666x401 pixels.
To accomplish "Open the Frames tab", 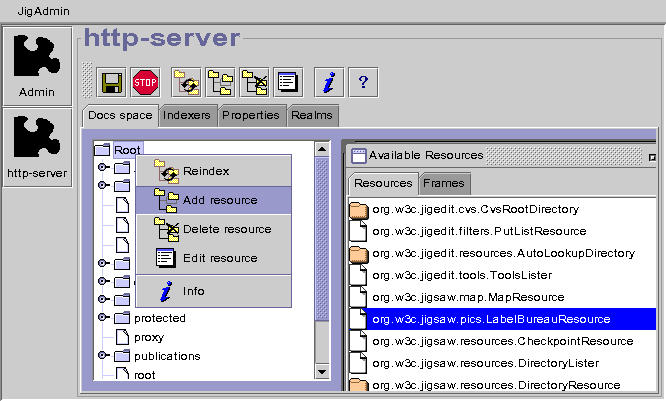I will coord(443,184).
